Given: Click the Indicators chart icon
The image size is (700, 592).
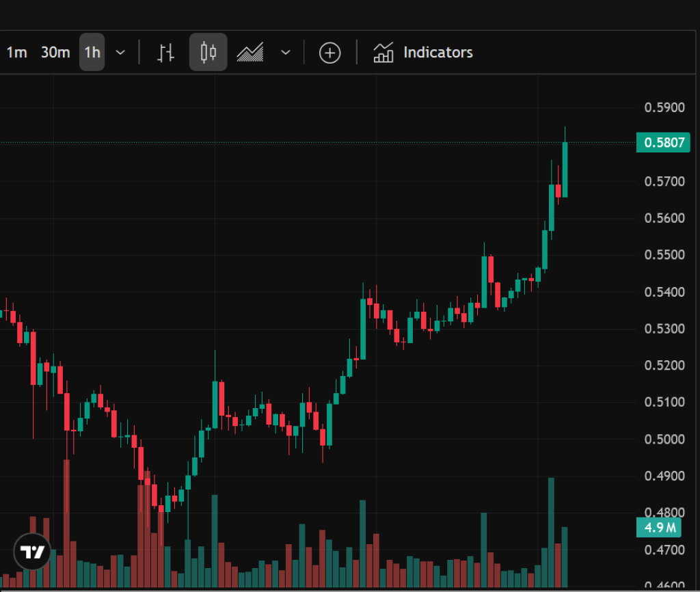Looking at the screenshot, I should [383, 53].
